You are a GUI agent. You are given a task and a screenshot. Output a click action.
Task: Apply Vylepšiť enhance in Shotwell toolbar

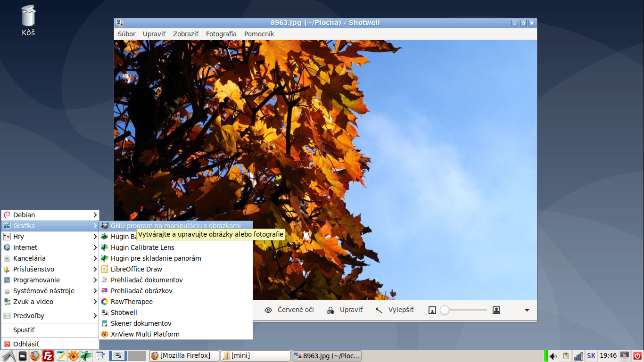pyautogui.click(x=394, y=310)
